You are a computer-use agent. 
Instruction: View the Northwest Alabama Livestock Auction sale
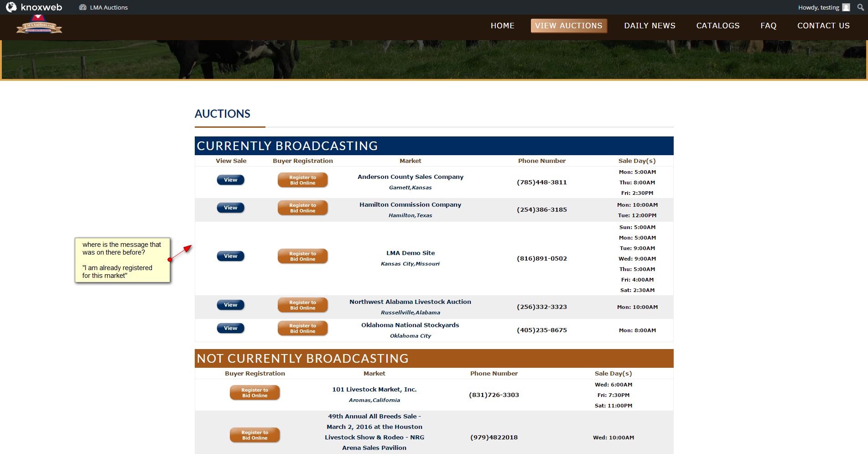[x=231, y=305]
